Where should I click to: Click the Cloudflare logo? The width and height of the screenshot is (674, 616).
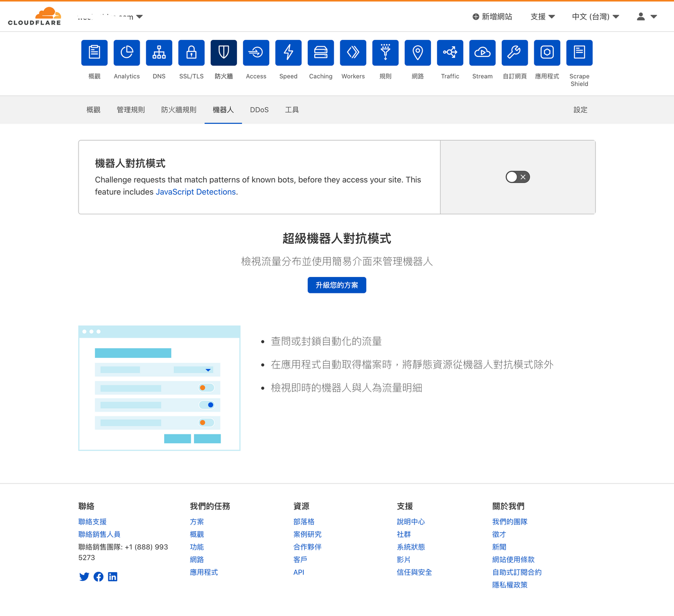(x=35, y=16)
